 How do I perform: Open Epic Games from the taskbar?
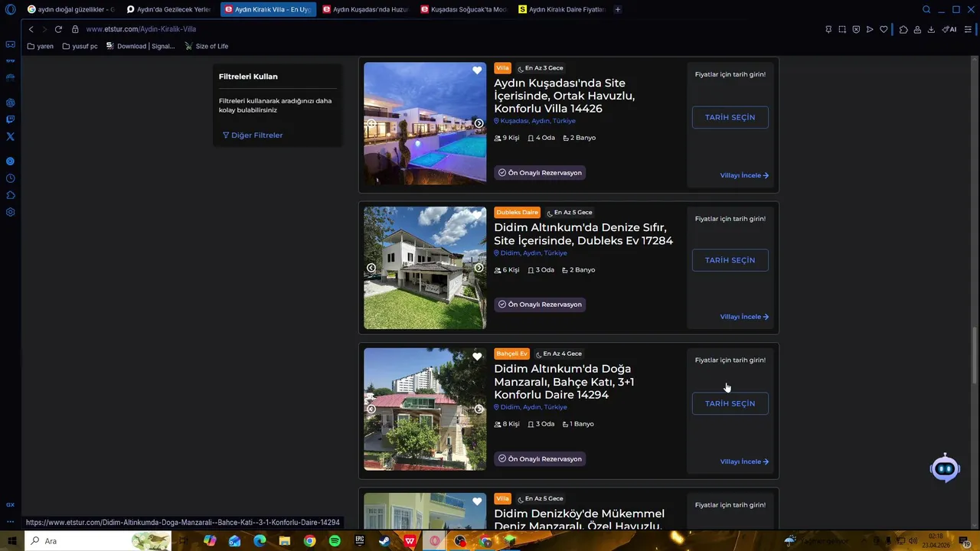point(359,541)
